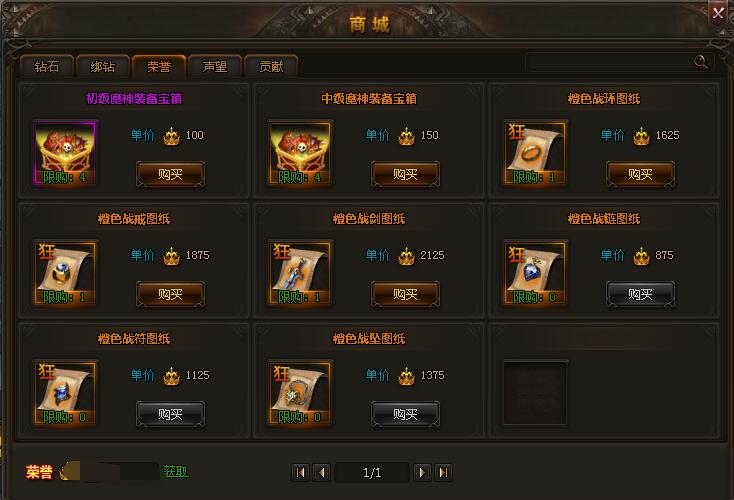Viewport: 734px width, 500px height.
Task: Click the 橙色战剑图纸 sword scroll icon
Action: 300,273
